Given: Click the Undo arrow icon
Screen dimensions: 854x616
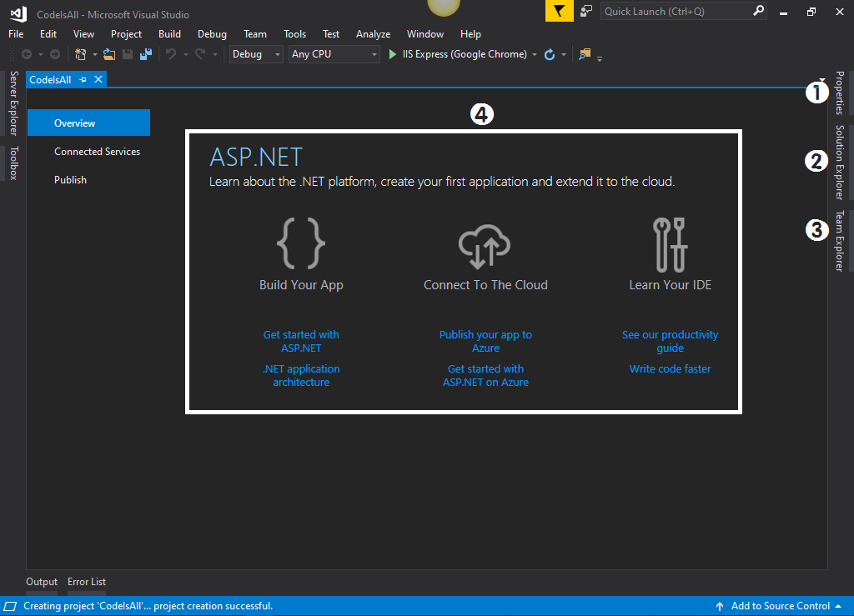Looking at the screenshot, I should [171, 54].
